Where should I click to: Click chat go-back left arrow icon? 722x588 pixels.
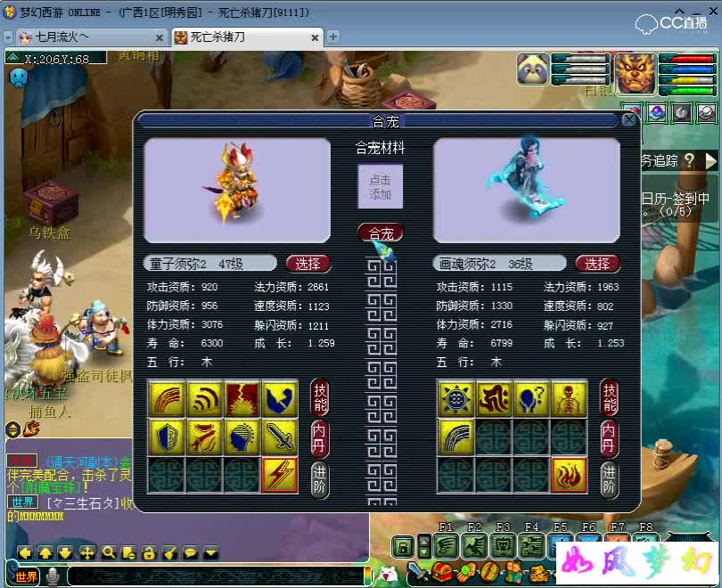(25, 552)
